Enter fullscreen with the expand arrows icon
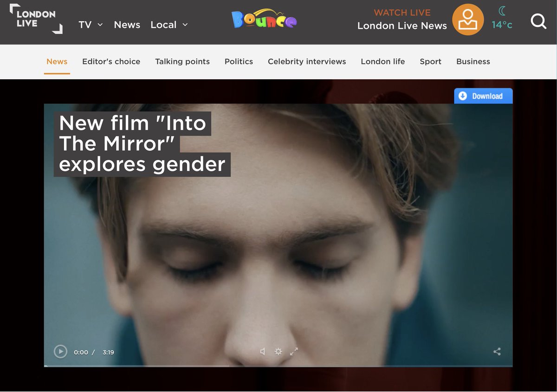The height and width of the screenshot is (392, 557). 294,352
